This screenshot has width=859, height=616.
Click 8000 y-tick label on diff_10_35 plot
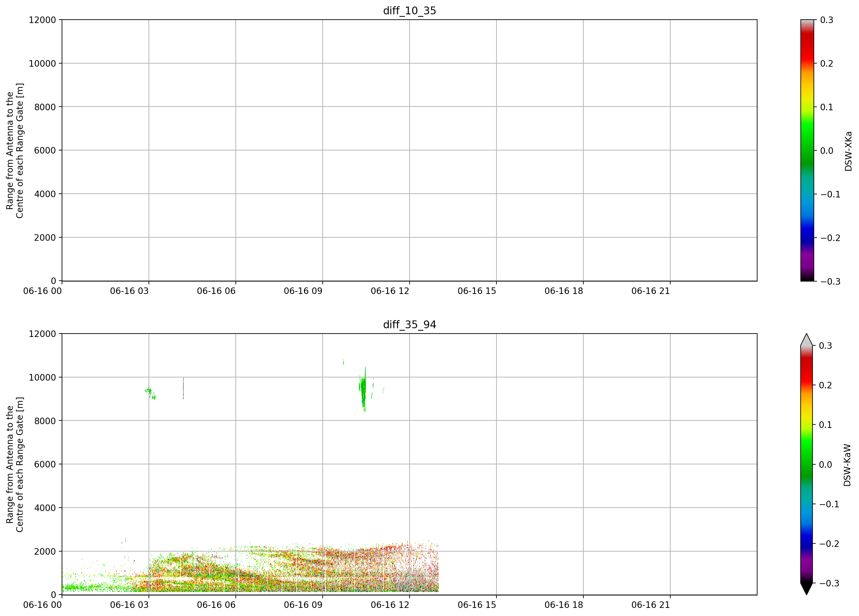(x=45, y=107)
